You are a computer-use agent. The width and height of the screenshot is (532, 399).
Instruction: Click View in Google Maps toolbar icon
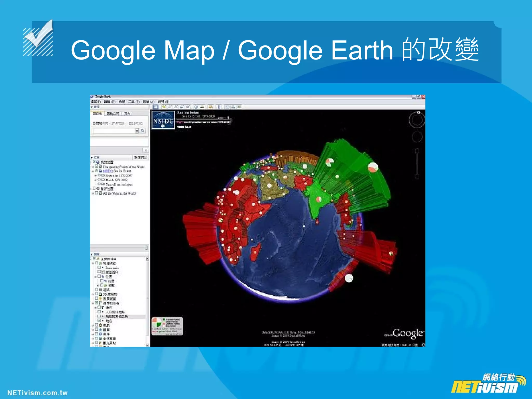tap(239, 107)
